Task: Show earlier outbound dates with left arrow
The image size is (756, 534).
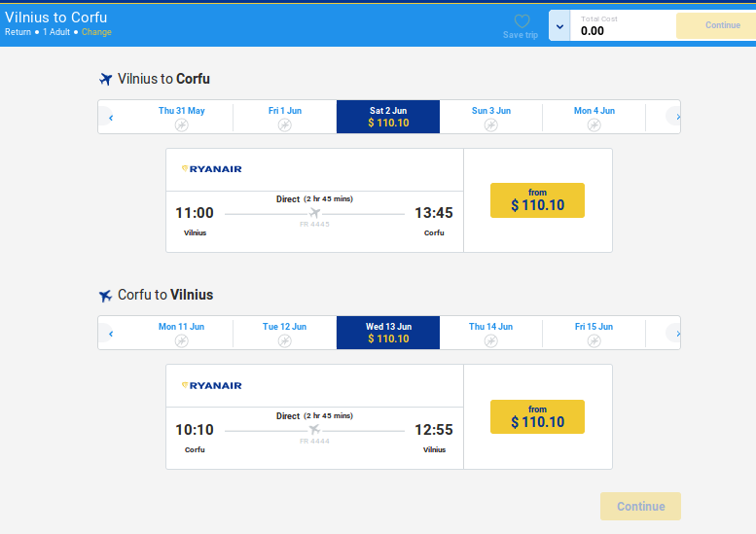Action: (x=111, y=118)
